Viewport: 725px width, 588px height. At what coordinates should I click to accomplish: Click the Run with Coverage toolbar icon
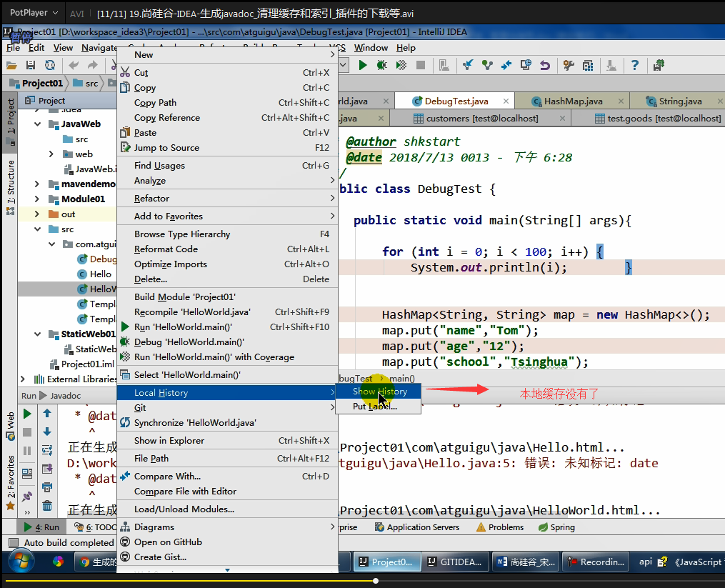[401, 65]
